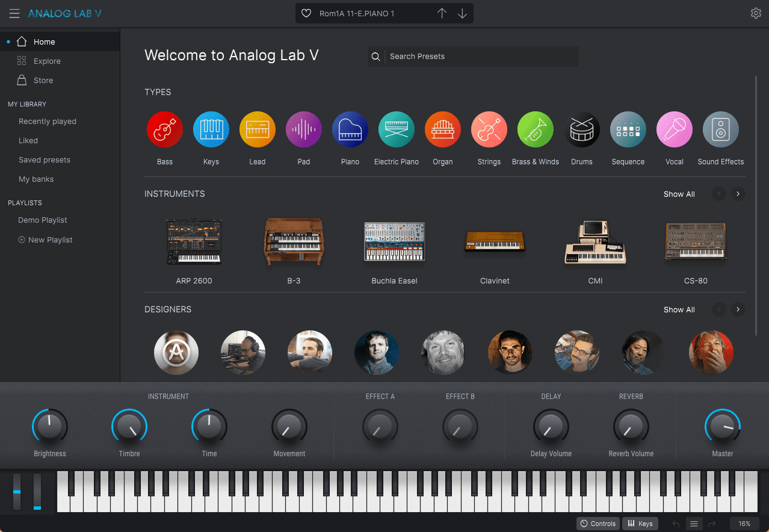This screenshot has width=769, height=532.
Task: Toggle the Keys keyboard panel button
Action: [x=640, y=524]
